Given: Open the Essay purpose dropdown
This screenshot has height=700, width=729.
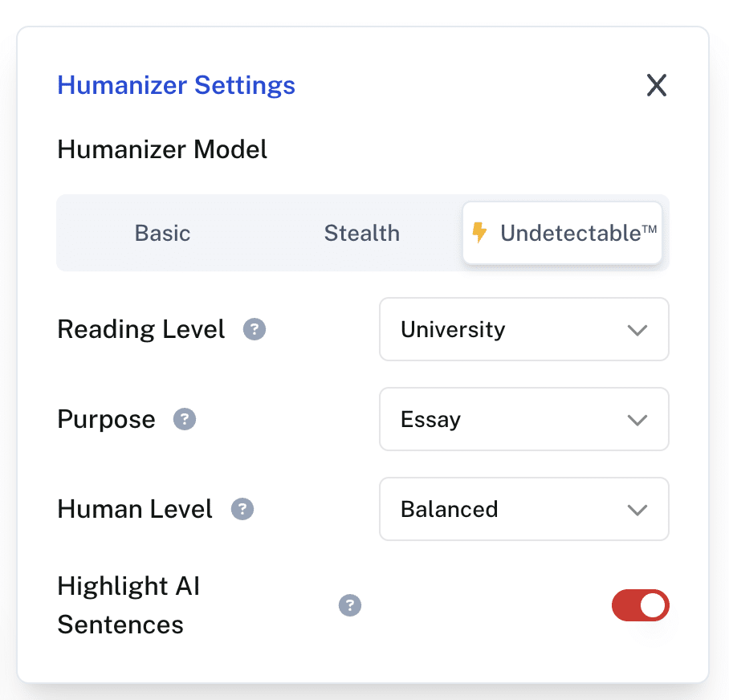Looking at the screenshot, I should (523, 419).
